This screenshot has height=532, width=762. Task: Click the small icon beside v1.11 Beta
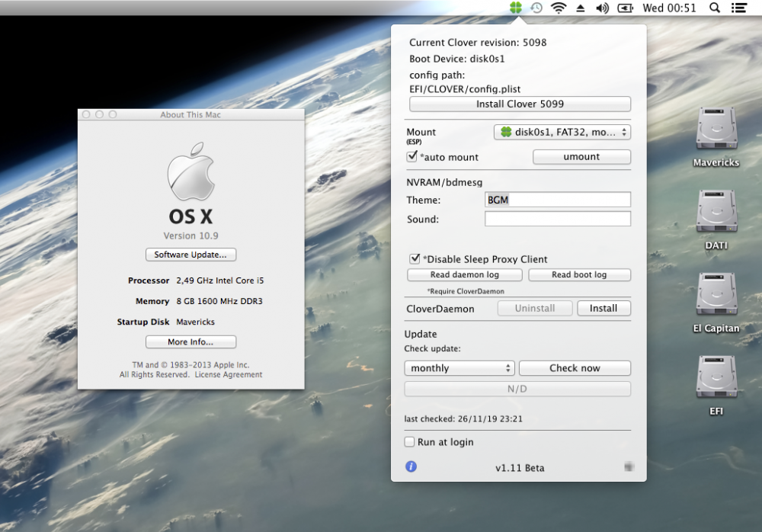pos(629,467)
